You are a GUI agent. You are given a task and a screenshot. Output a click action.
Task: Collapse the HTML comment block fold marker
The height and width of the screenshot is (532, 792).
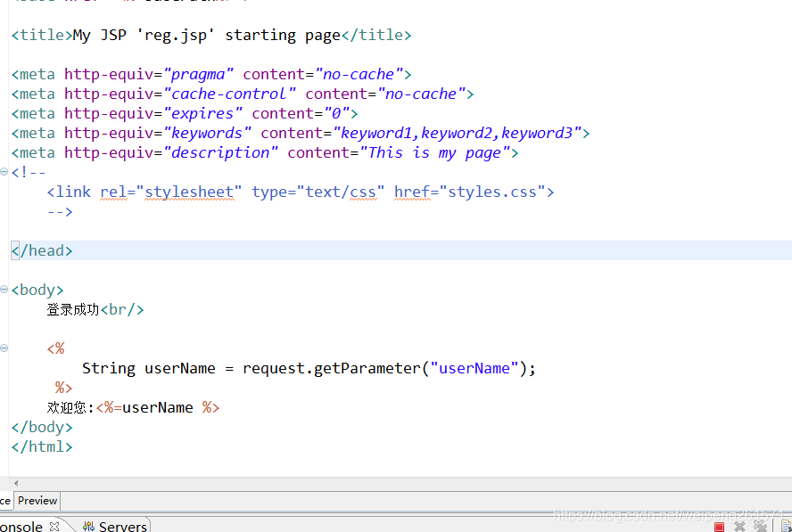pyautogui.click(x=4, y=172)
